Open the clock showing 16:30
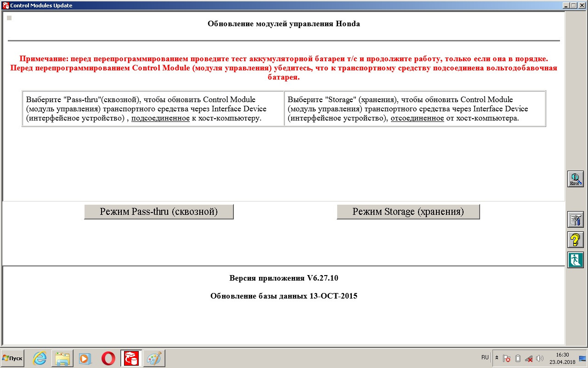Viewport: 588px width, 368px height. point(562,358)
